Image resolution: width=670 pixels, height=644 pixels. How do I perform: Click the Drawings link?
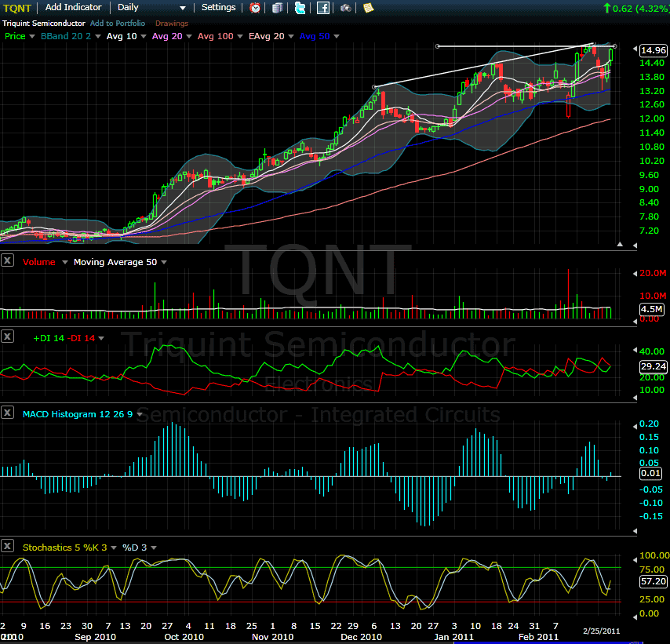point(171,24)
